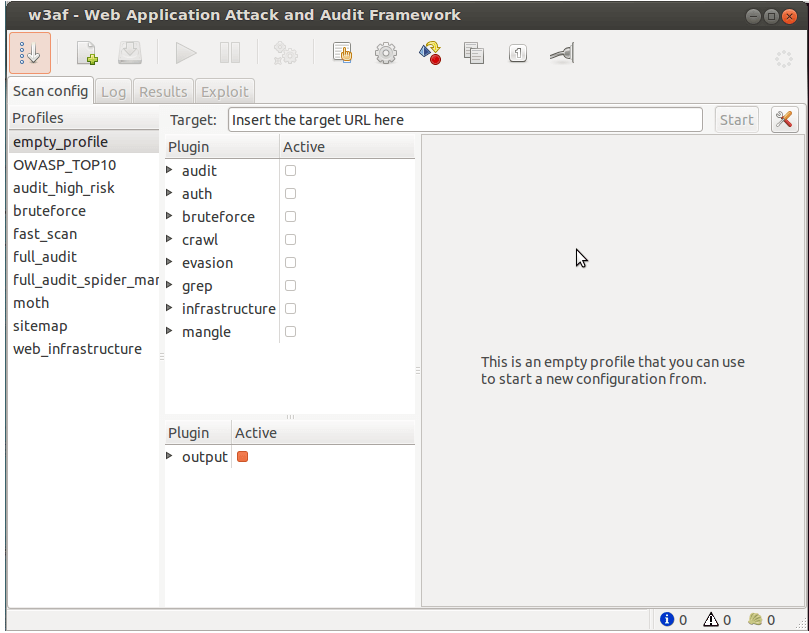809x633 pixels.
Task: Click the blue information count icon
Action: click(x=667, y=619)
